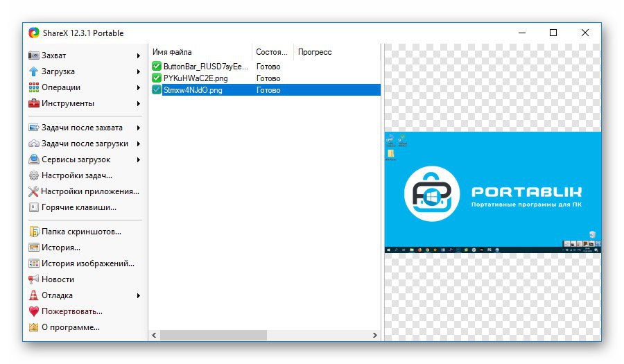624x364 pixels.
Task: Click green checkmark of ButtonBar_RUSD7syEe file
Action: (x=157, y=66)
